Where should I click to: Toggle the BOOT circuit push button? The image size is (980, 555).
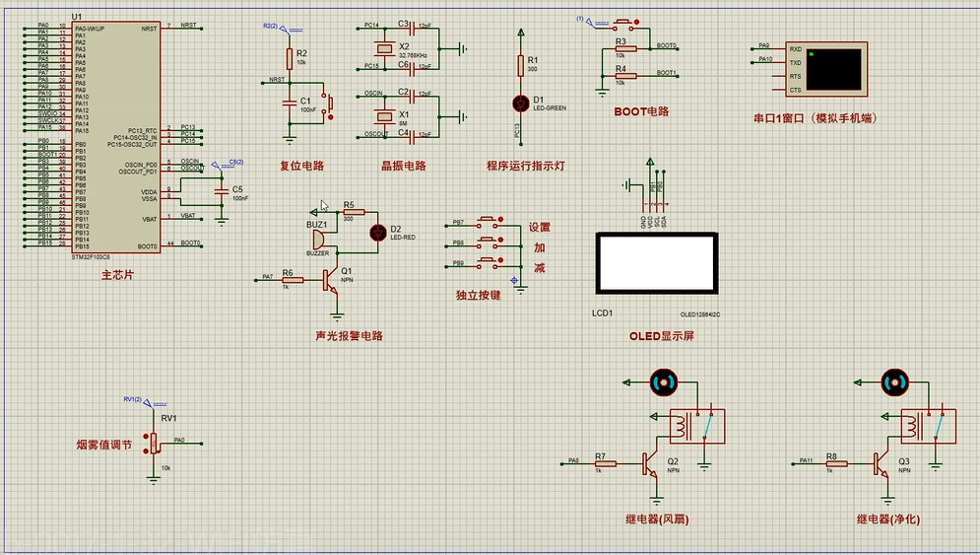(x=625, y=24)
